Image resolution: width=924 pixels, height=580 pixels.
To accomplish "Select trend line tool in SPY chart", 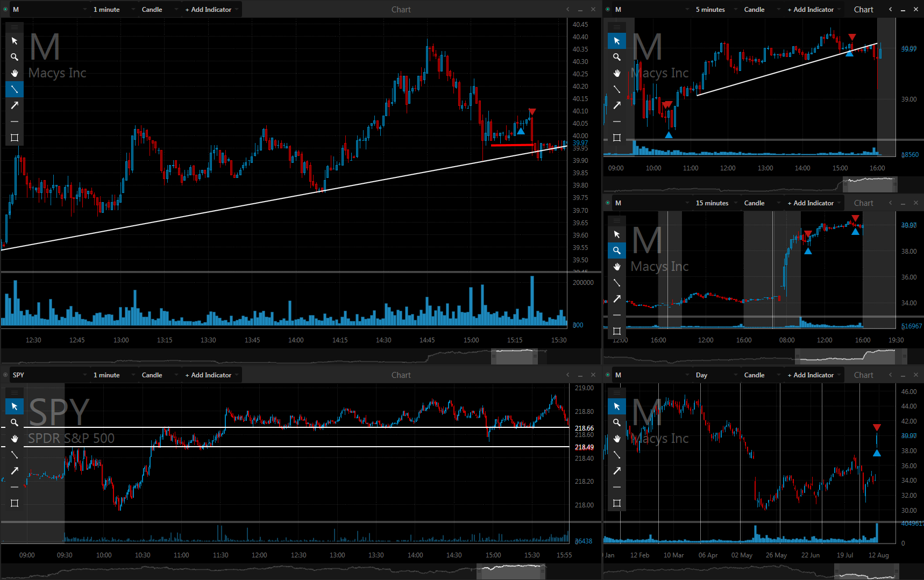I will pos(15,455).
